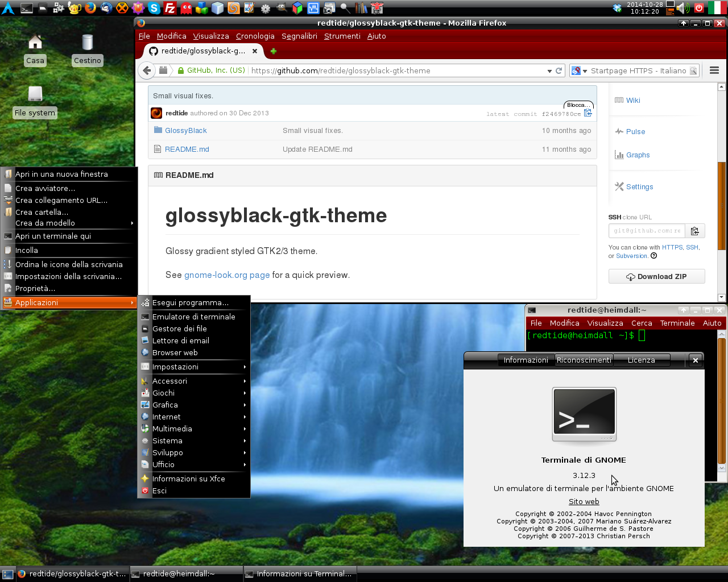
Task: Click the red power button in panel
Action: click(x=699, y=8)
